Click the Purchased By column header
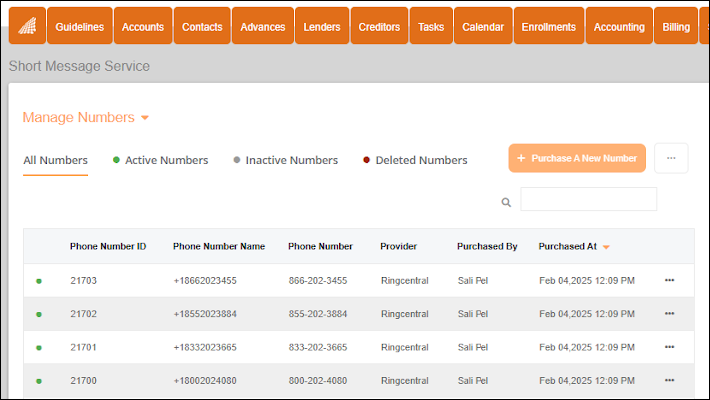710x400 pixels. [x=487, y=246]
